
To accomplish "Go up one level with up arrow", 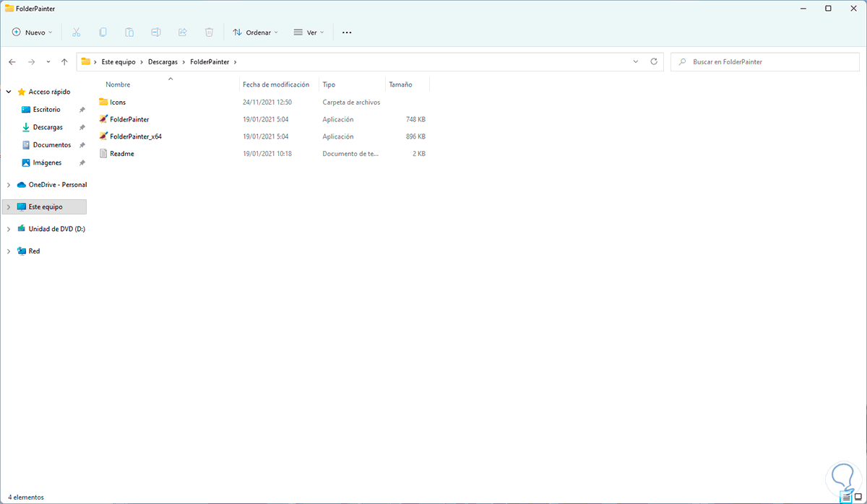I will [64, 62].
